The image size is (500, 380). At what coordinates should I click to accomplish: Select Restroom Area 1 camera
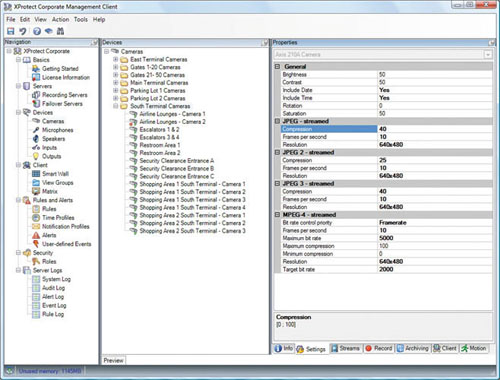pos(160,145)
